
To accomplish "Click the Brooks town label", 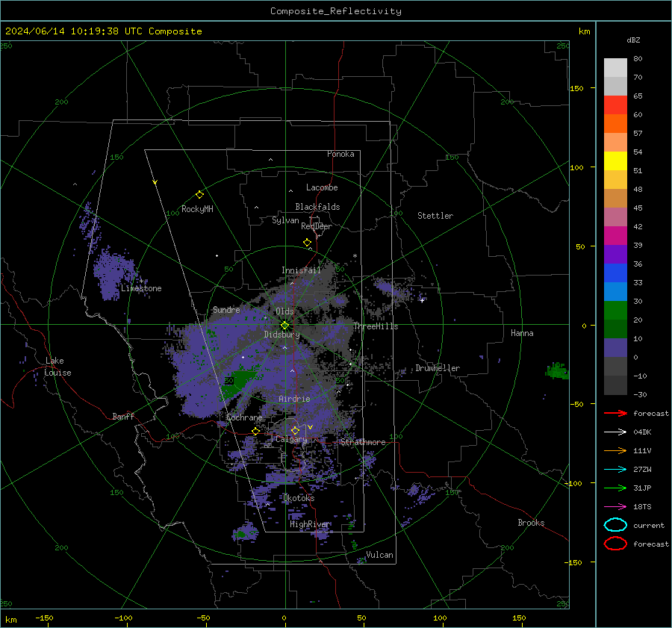I will tap(531, 523).
